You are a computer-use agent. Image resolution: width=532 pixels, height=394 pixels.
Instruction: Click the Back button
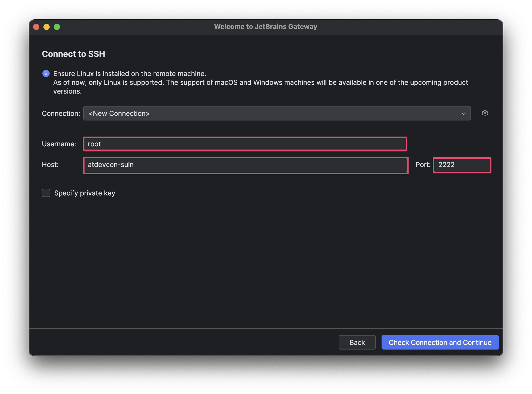[357, 342]
